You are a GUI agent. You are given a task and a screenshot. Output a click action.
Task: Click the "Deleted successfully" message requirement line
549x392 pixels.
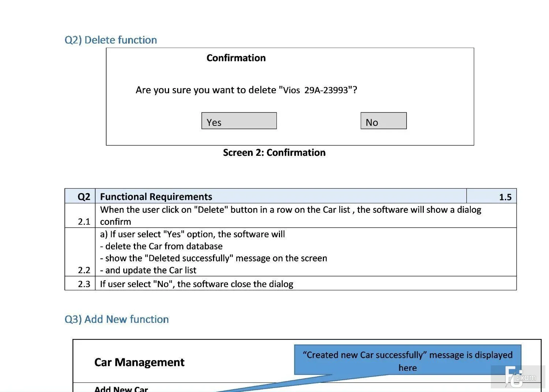(x=214, y=258)
